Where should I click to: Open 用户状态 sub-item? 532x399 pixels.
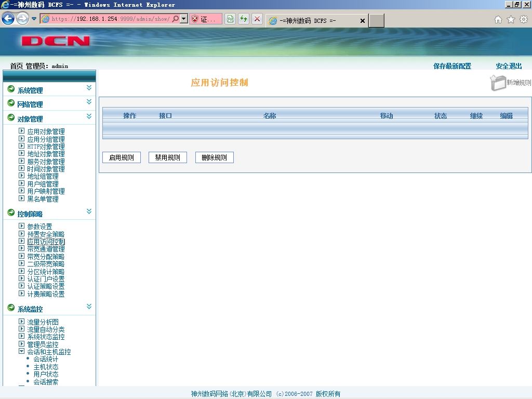46,374
